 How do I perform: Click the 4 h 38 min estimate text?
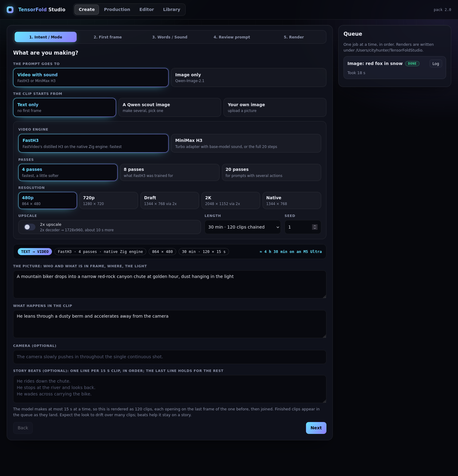[291, 252]
